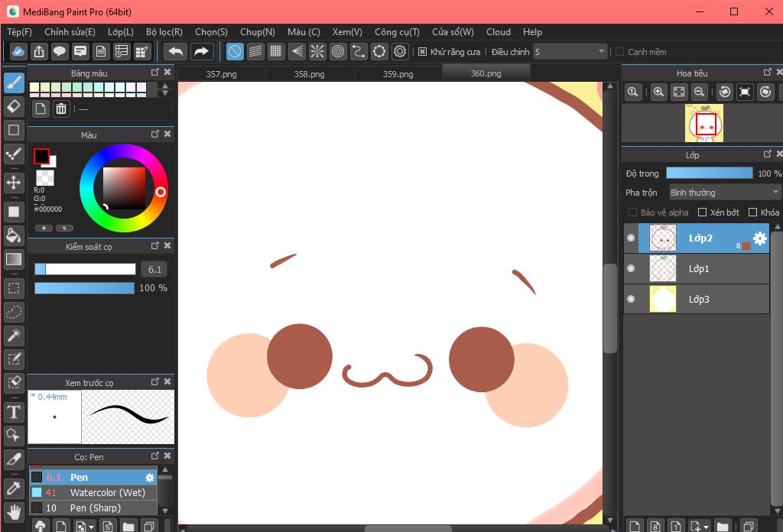Pop out the Lớp layers panel

(x=768, y=154)
